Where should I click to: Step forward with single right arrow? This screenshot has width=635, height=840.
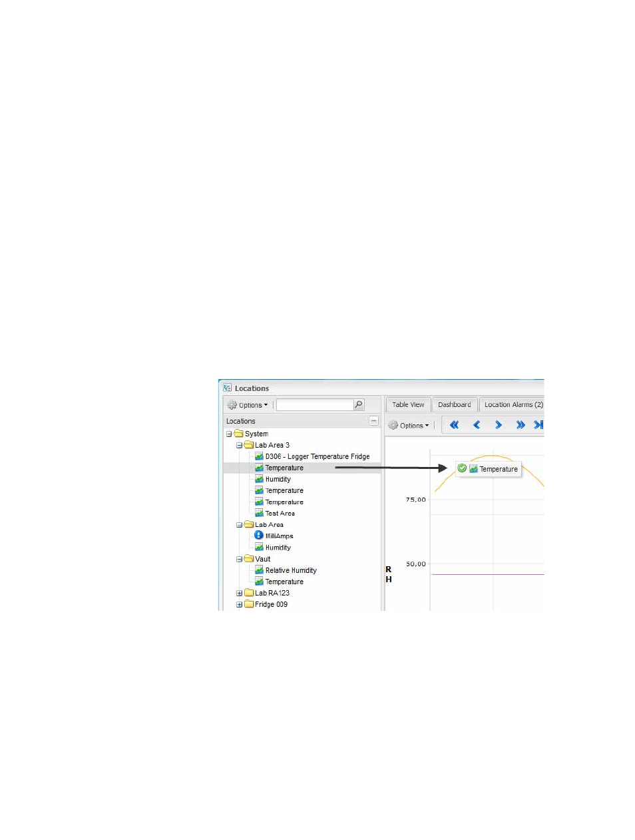[498, 425]
